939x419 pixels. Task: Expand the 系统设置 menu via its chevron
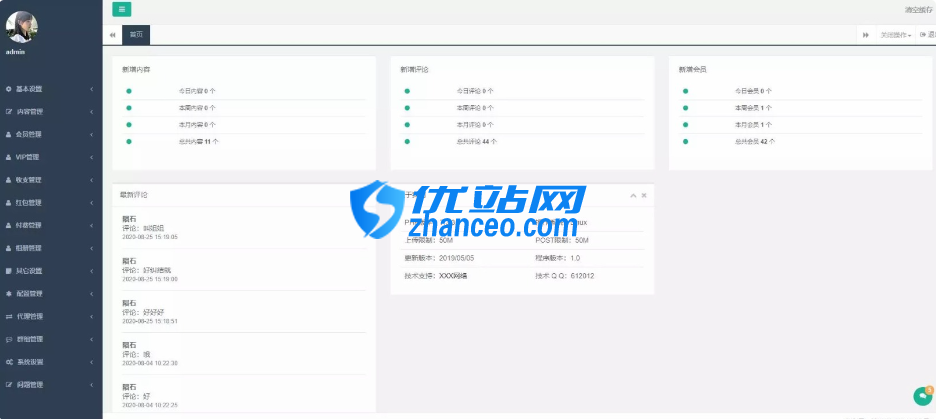tap(92, 362)
